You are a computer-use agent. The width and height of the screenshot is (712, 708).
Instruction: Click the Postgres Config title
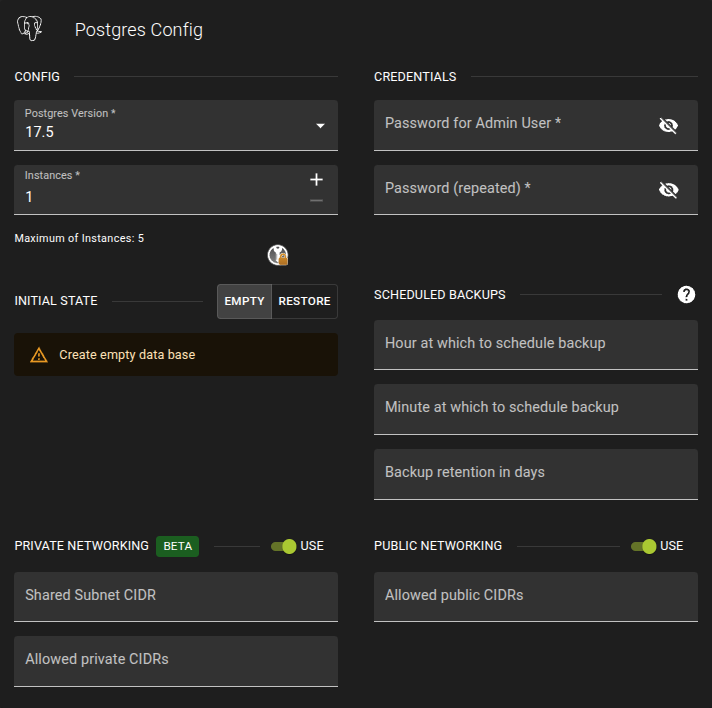[x=138, y=30]
